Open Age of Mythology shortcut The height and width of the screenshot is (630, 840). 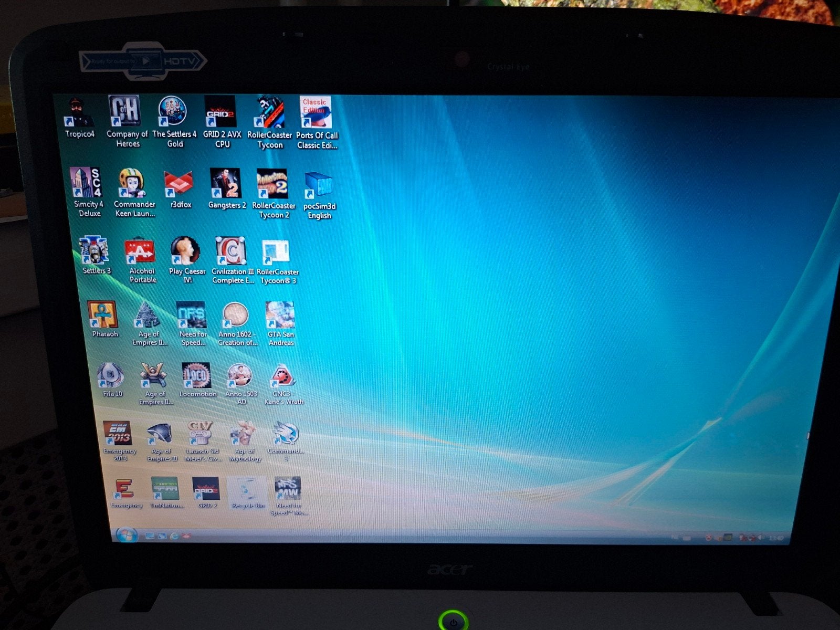[x=244, y=442]
